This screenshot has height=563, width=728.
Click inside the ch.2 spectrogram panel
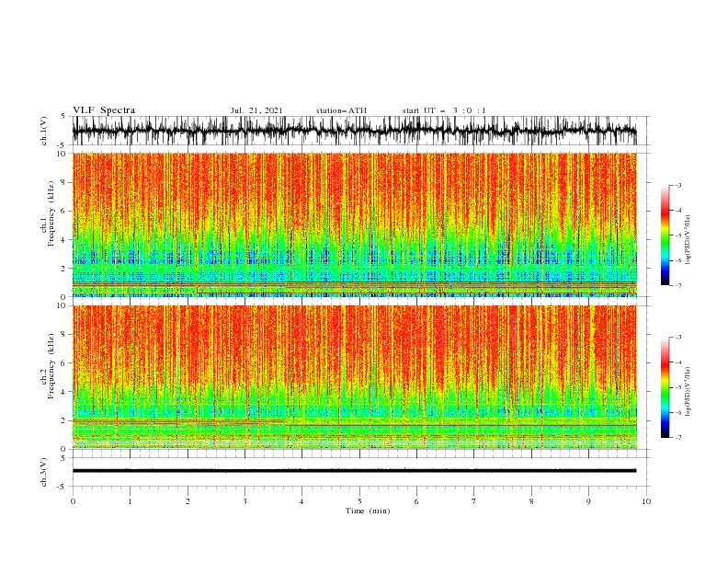click(354, 377)
